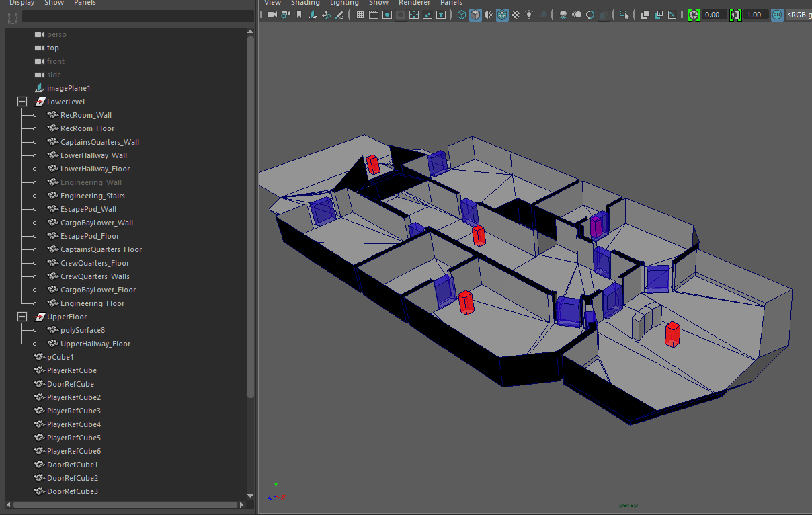Toggle the Resolution Gate icon
Screen dimensions: 812x515
[x=387, y=15]
